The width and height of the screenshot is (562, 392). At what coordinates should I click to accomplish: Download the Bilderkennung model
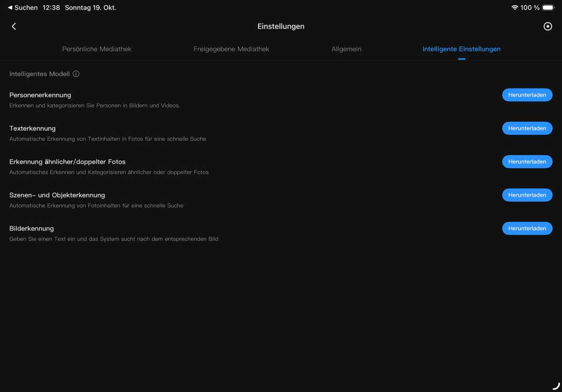tap(527, 228)
